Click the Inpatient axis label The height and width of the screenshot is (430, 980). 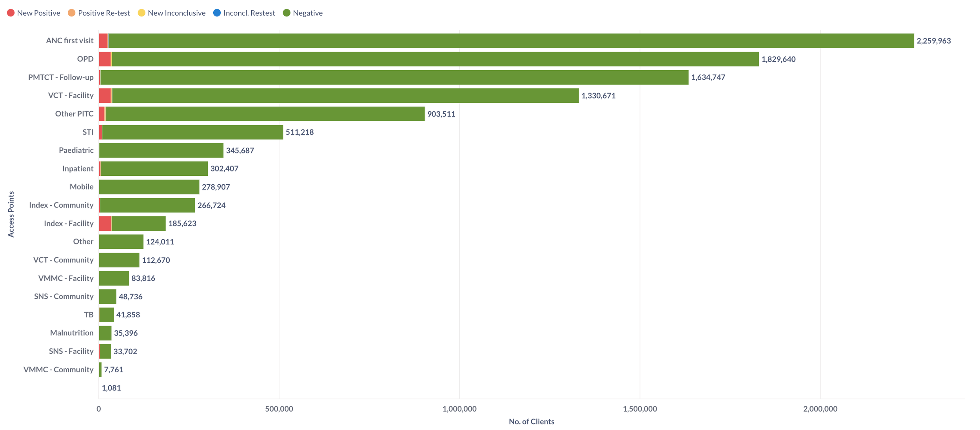coord(78,169)
